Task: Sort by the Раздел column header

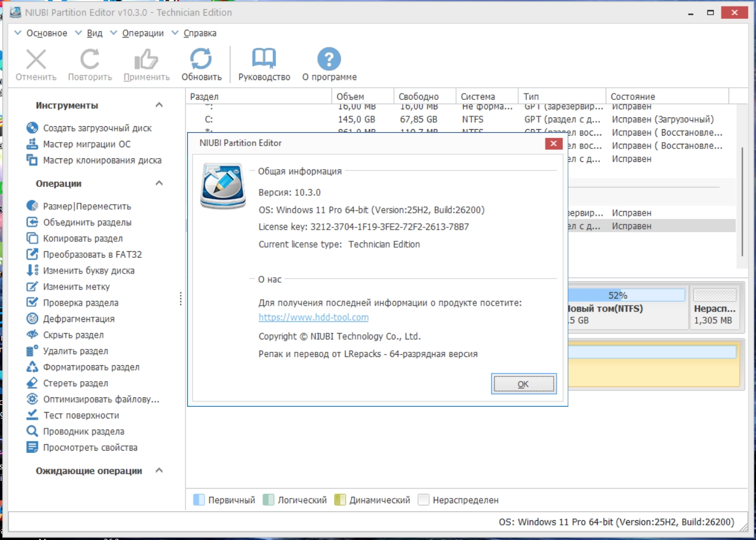Action: click(259, 96)
